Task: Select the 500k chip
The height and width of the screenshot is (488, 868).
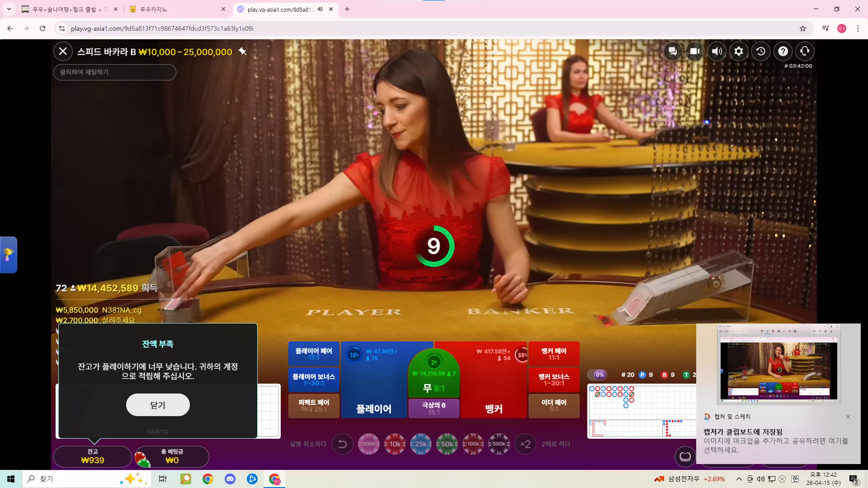Action: pos(499,444)
